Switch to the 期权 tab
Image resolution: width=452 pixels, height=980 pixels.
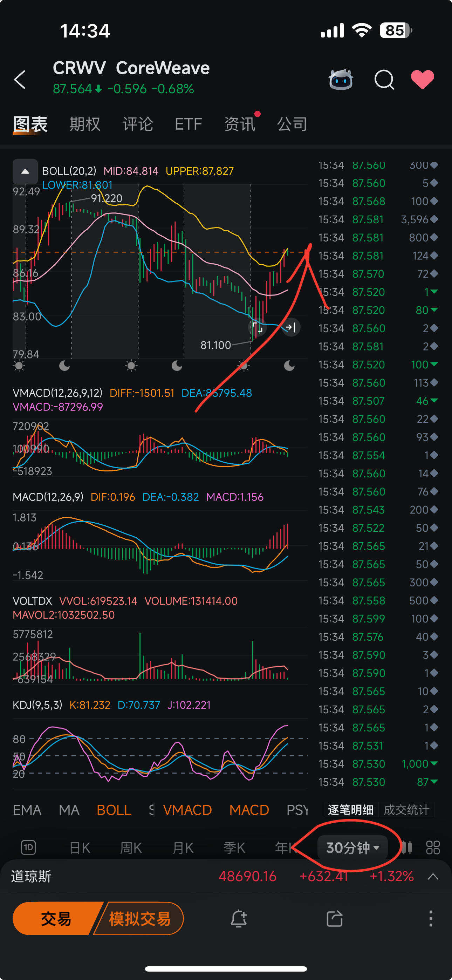coord(85,124)
